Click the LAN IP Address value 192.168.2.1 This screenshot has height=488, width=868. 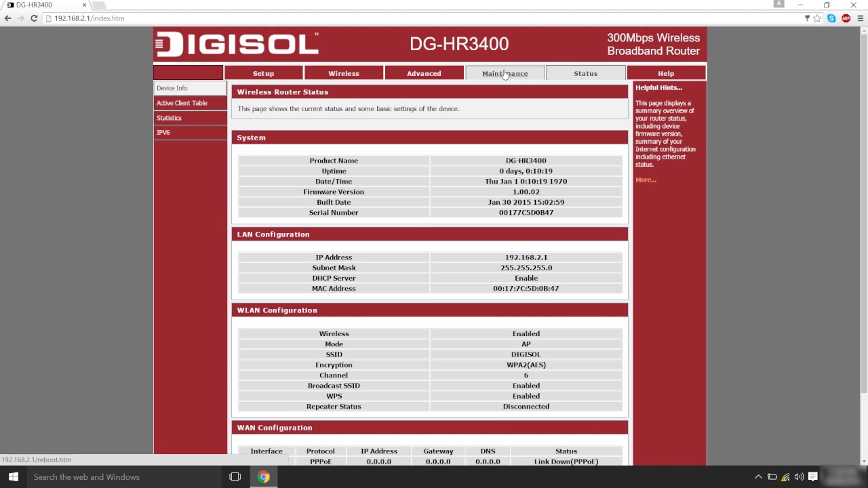click(526, 258)
